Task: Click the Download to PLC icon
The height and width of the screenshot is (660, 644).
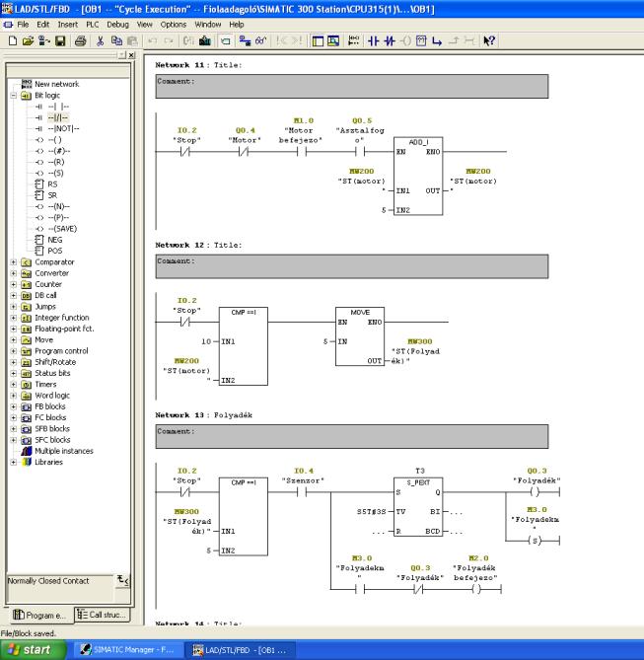Action: 205,40
